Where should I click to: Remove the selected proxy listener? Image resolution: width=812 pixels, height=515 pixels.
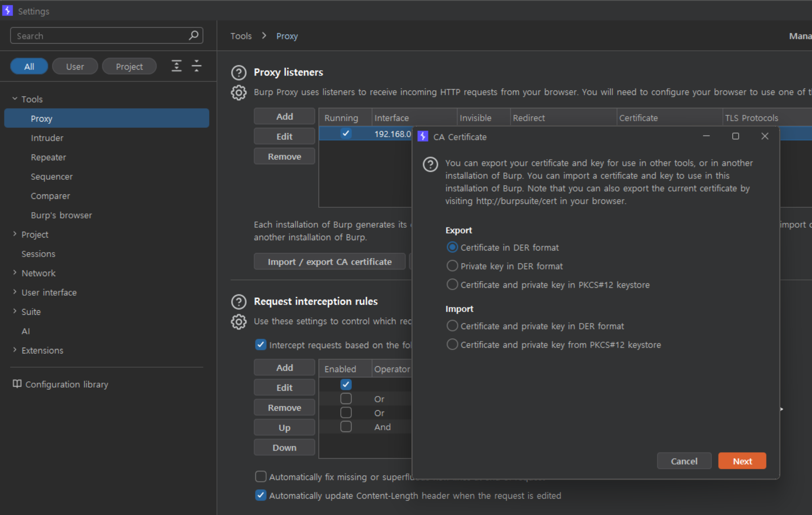pos(284,156)
